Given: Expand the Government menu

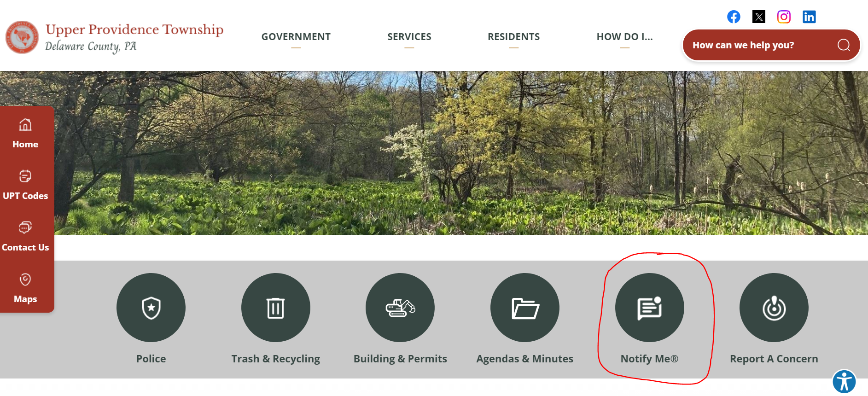Looking at the screenshot, I should (x=296, y=37).
